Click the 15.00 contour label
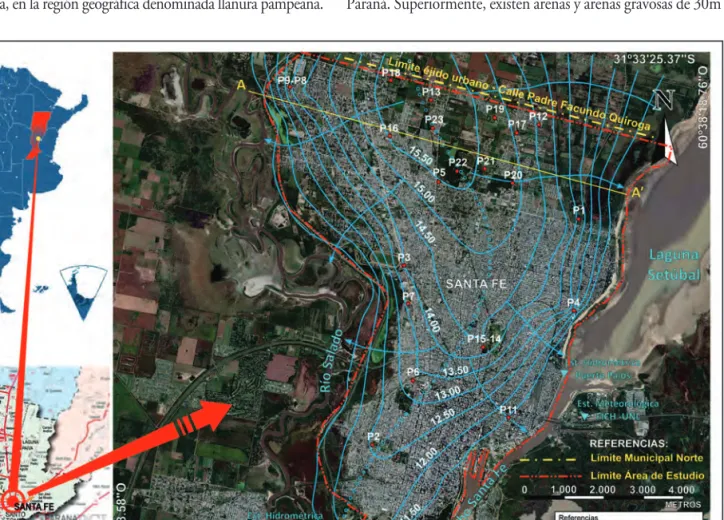The width and height of the screenshot is (724, 520). (424, 191)
